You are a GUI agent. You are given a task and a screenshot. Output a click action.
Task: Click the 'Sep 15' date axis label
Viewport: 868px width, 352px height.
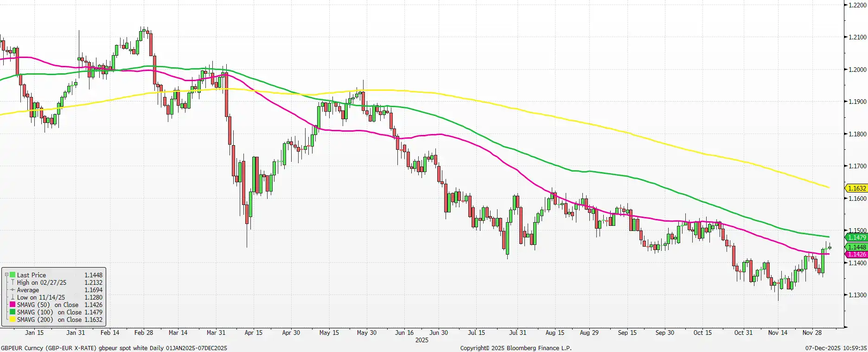627,333
